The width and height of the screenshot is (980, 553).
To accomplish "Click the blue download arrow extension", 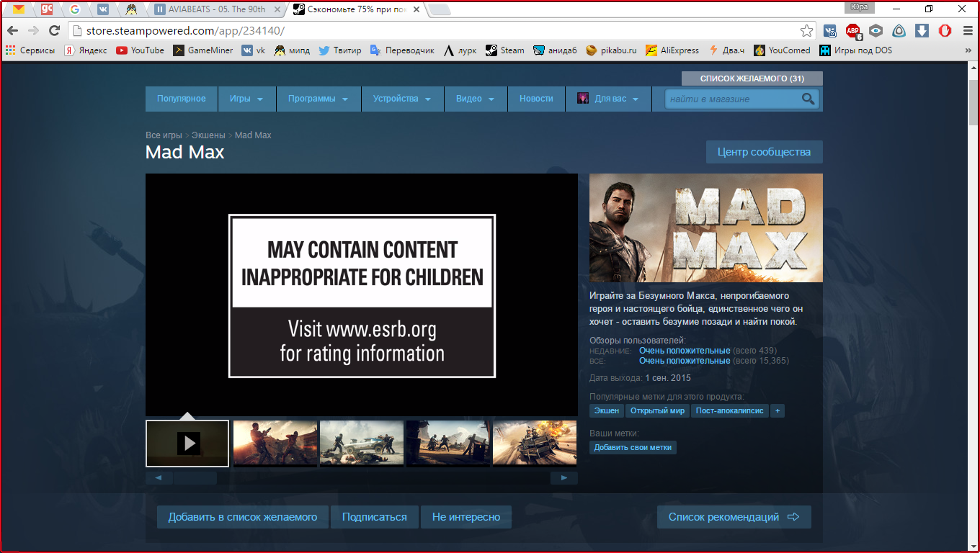I will click(922, 30).
